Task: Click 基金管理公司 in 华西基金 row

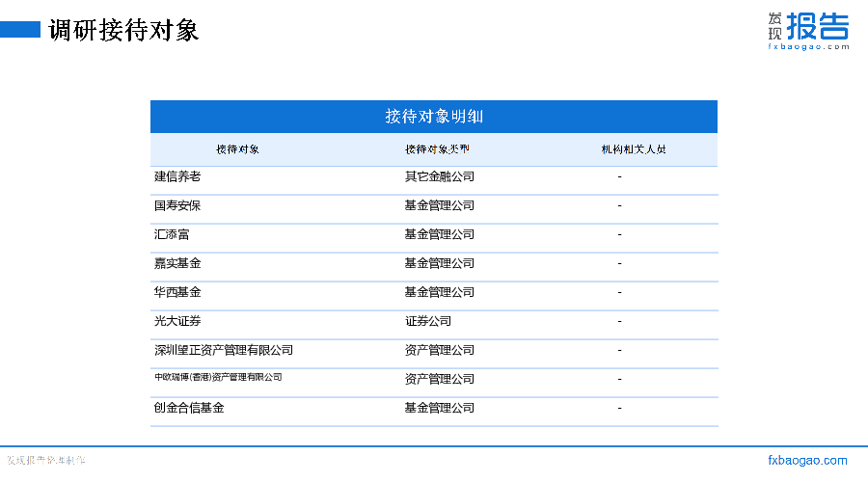Action: [x=440, y=292]
